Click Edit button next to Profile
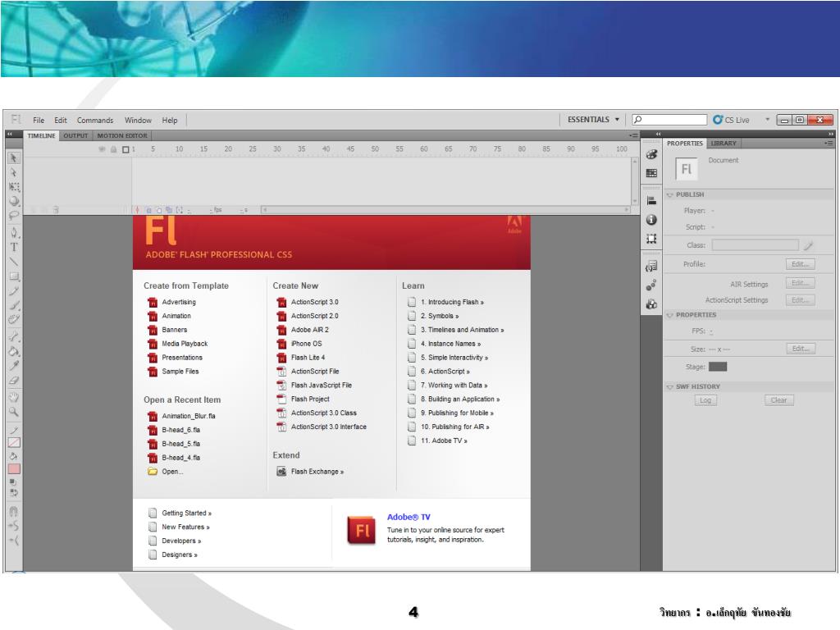 [x=801, y=264]
